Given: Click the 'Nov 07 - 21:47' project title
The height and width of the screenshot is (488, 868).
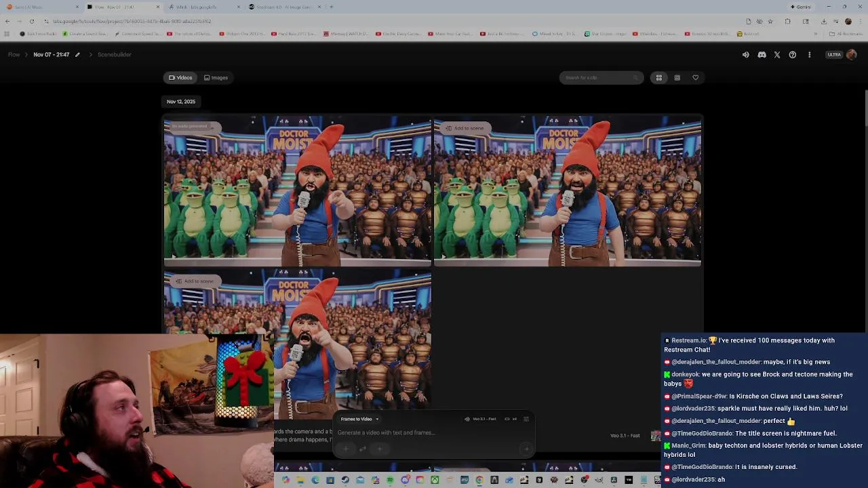Looking at the screenshot, I should click(x=52, y=55).
